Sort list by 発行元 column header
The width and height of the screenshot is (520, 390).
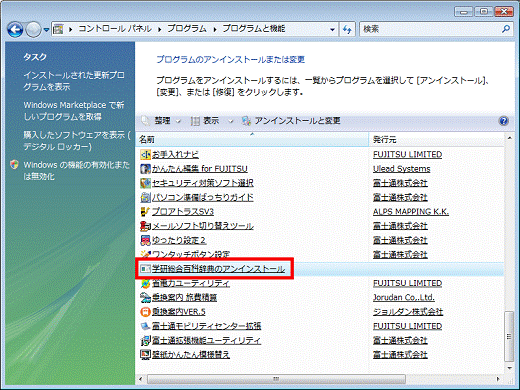(437, 139)
